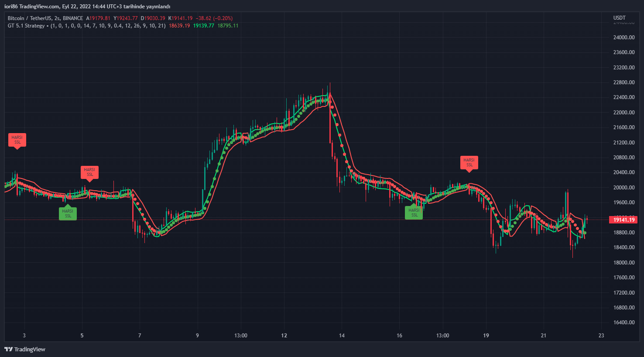Screen dimensions: 644x357
Task: Click the red current price tag 19141.19
Action: (x=624, y=220)
